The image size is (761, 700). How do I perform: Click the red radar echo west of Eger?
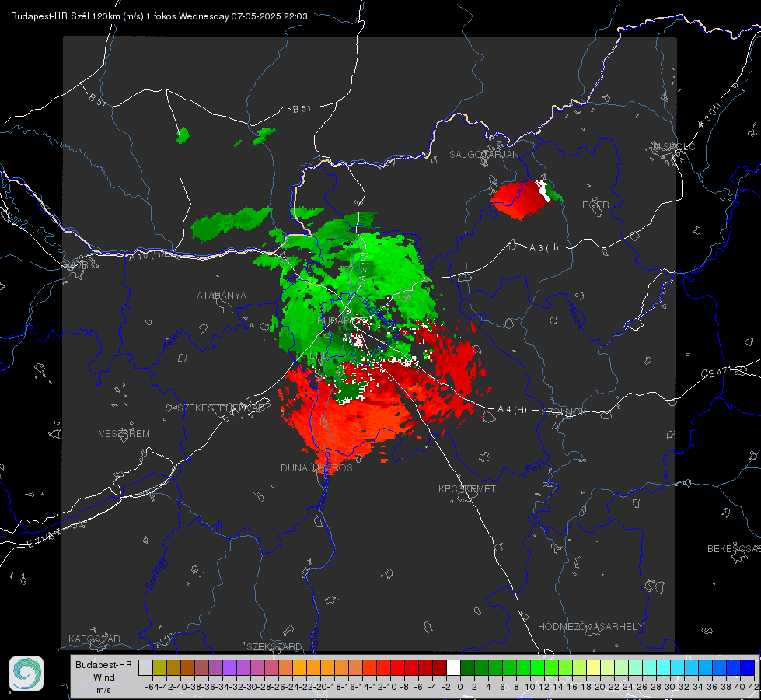518,199
